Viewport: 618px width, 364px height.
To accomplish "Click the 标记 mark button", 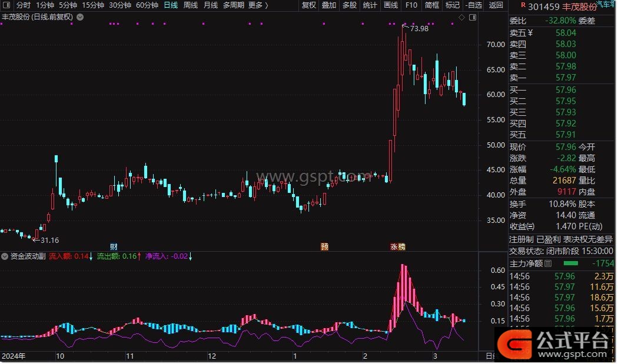I will [453, 5].
